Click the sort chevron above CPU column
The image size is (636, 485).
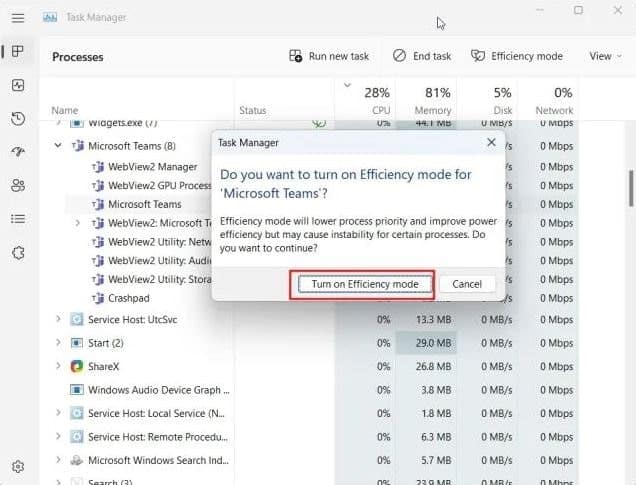[347, 85]
